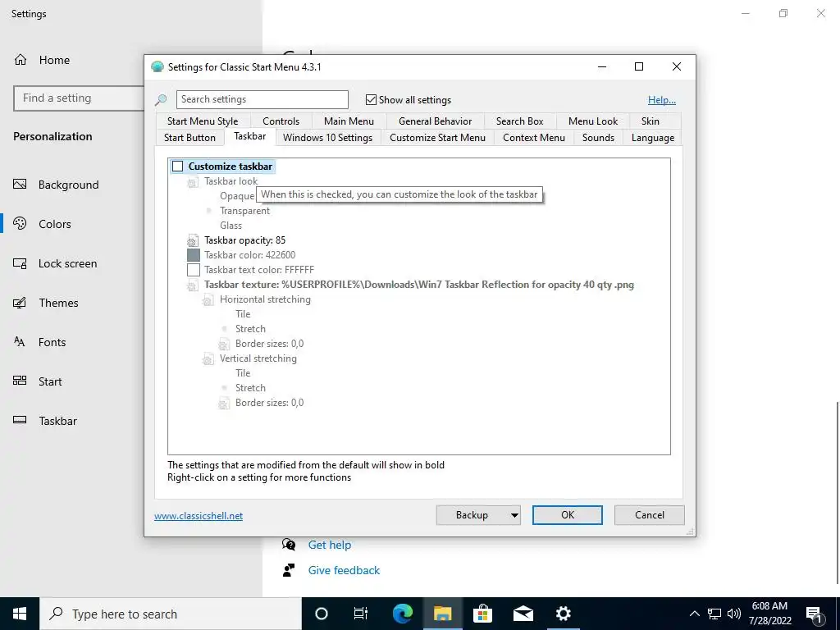The height and width of the screenshot is (630, 840).
Task: Open the notification center icon
Action: (x=814, y=614)
